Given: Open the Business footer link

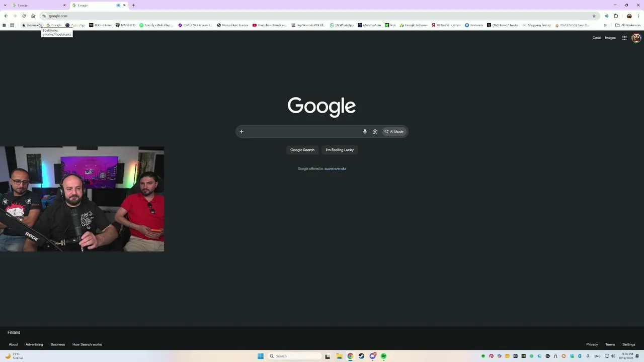Looking at the screenshot, I should (57, 344).
